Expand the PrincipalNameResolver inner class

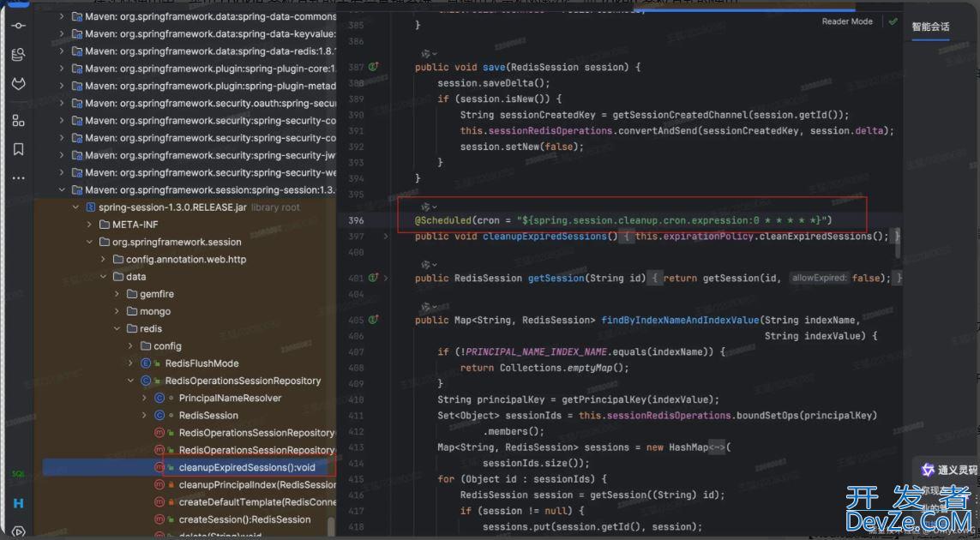(x=144, y=398)
